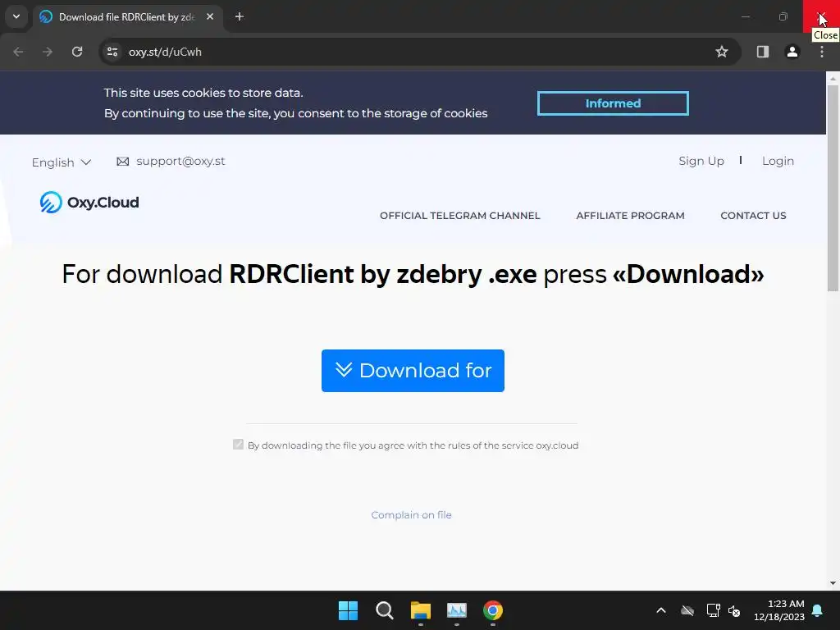
Task: Go back to previous page
Action: [x=18, y=52]
